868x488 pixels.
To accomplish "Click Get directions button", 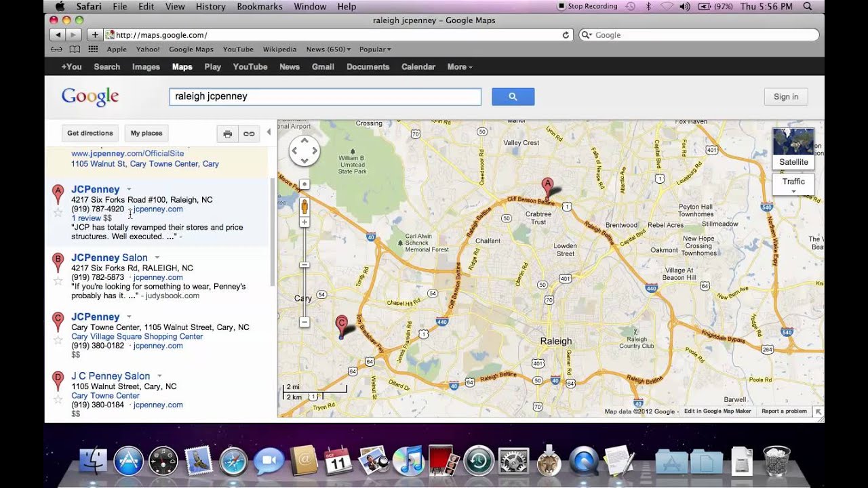I will tap(90, 134).
